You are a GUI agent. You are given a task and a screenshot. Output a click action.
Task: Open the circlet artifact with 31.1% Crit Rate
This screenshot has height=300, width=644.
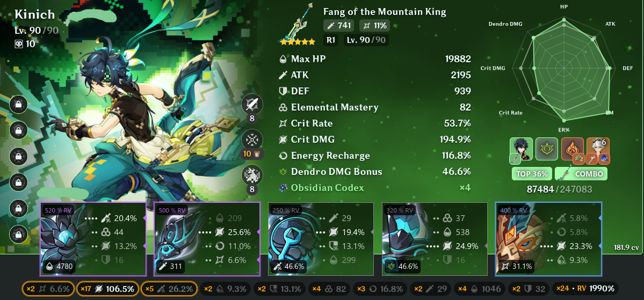[x=549, y=239]
